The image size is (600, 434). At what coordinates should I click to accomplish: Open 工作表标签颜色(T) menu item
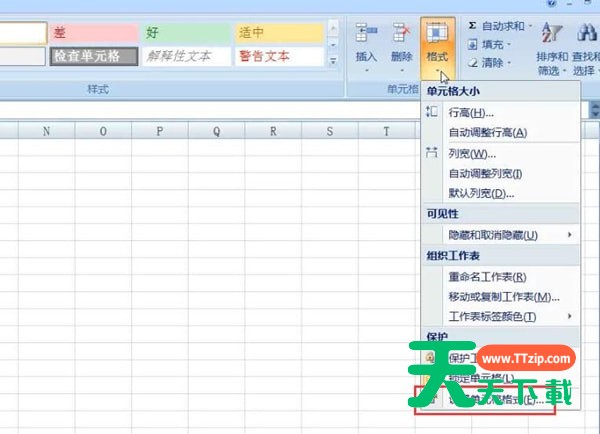(x=500, y=317)
